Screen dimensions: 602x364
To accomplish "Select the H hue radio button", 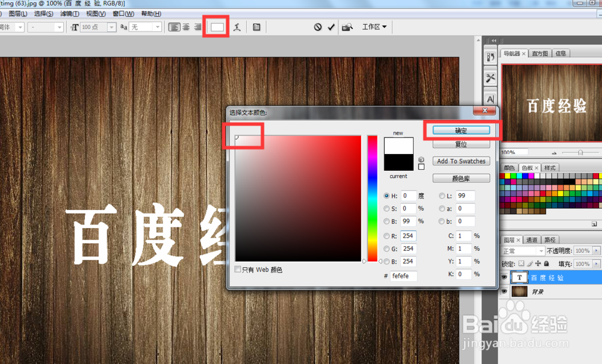I will [386, 196].
